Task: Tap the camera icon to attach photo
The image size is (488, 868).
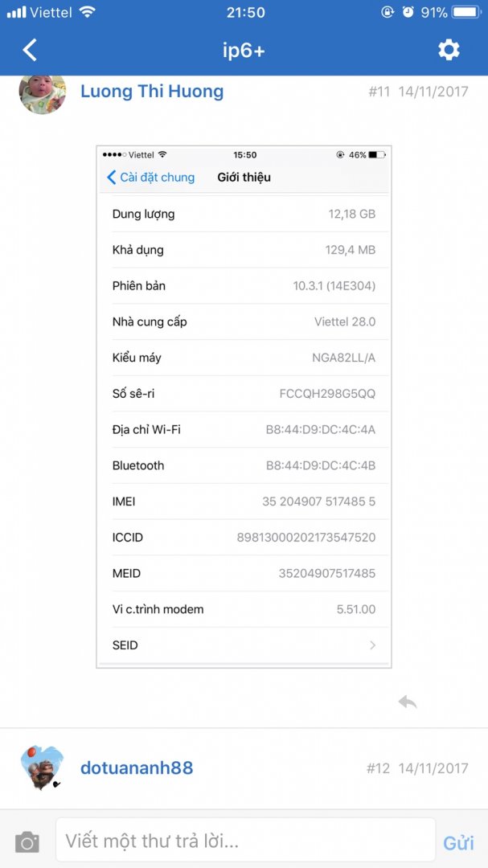Action: click(x=27, y=842)
